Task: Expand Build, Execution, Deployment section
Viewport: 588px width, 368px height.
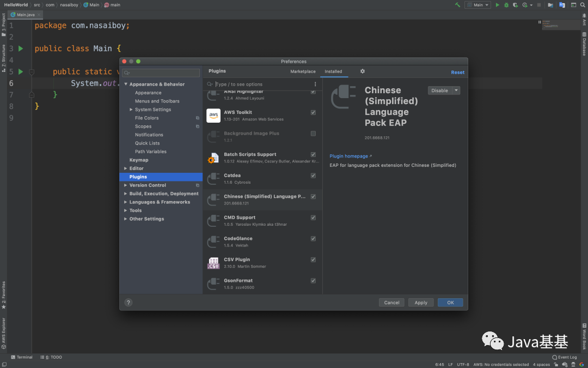Action: [126, 194]
